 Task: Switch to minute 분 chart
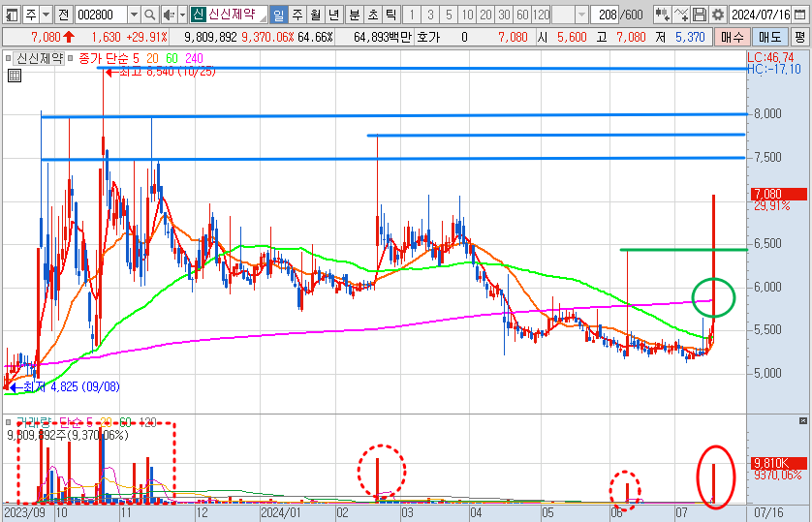pyautogui.click(x=355, y=15)
